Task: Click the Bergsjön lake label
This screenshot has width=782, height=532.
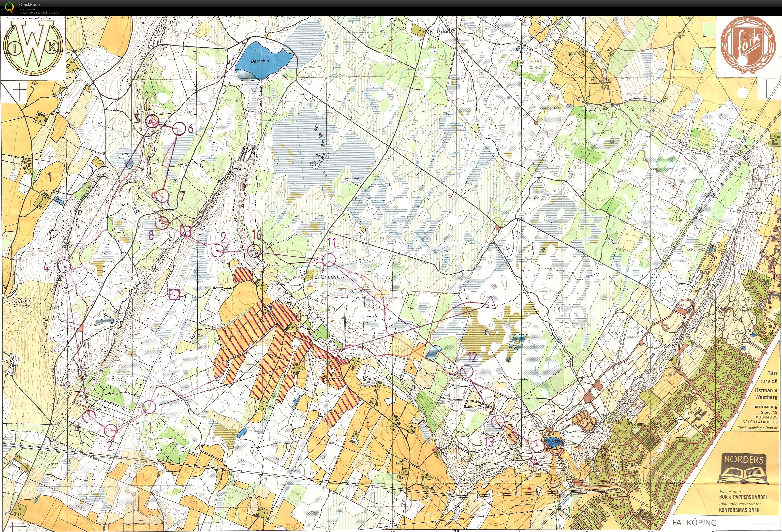Action: coord(260,61)
